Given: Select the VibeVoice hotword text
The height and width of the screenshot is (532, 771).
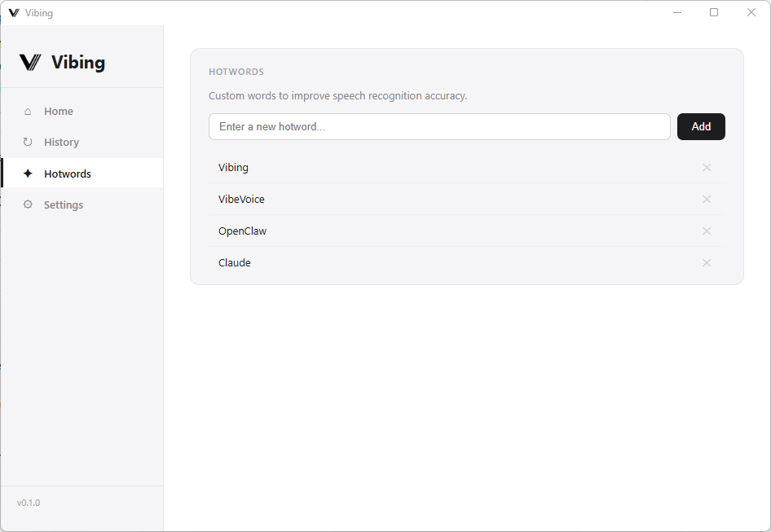Looking at the screenshot, I should click(241, 199).
